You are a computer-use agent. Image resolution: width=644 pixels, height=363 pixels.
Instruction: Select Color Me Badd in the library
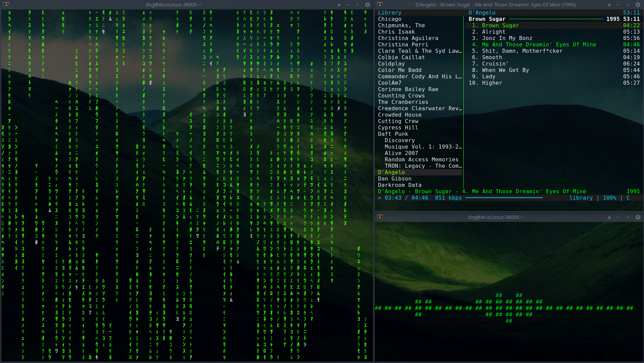[x=400, y=70]
